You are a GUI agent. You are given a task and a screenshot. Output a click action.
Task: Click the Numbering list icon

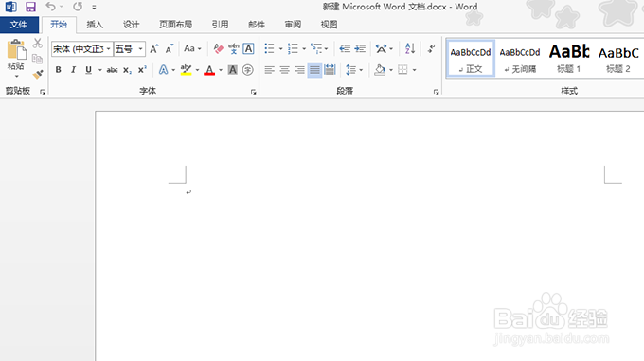[x=293, y=49]
